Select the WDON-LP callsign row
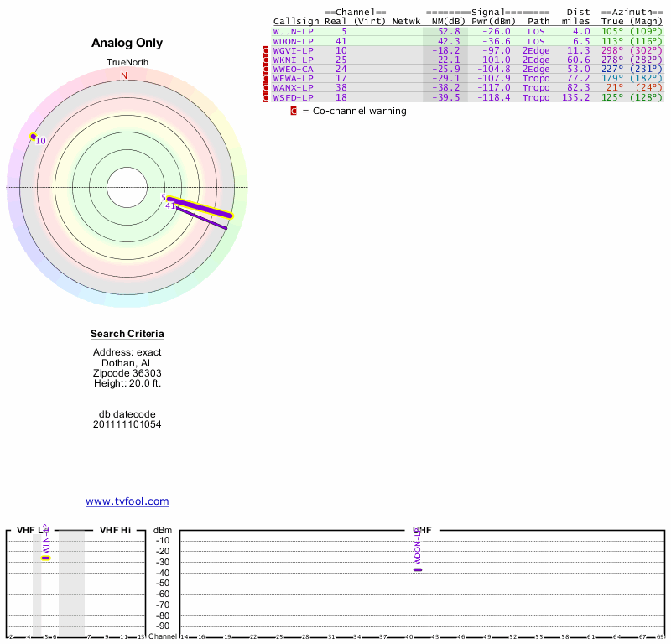The height and width of the screenshot is (644, 671). [x=294, y=41]
